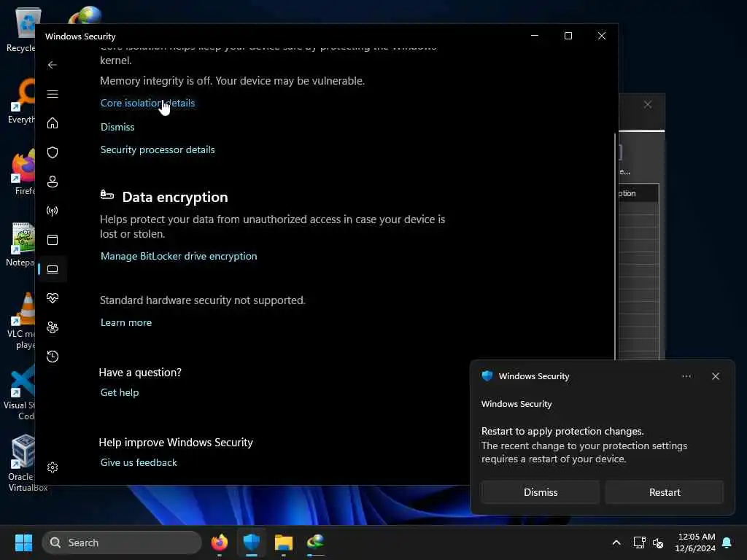Select Windows Security taskbar icon
This screenshot has width=747, height=560.
pyautogui.click(x=252, y=542)
